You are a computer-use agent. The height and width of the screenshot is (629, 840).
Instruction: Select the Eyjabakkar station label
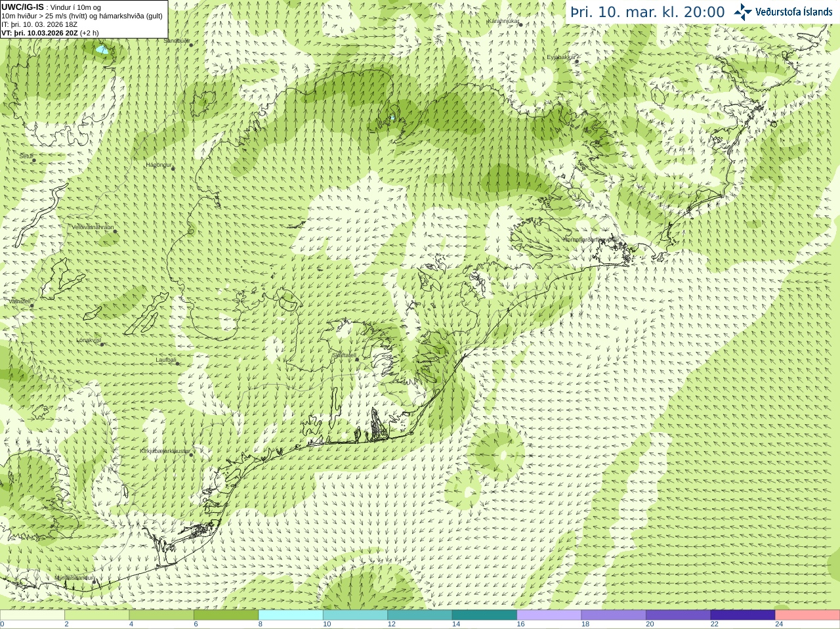tap(562, 57)
